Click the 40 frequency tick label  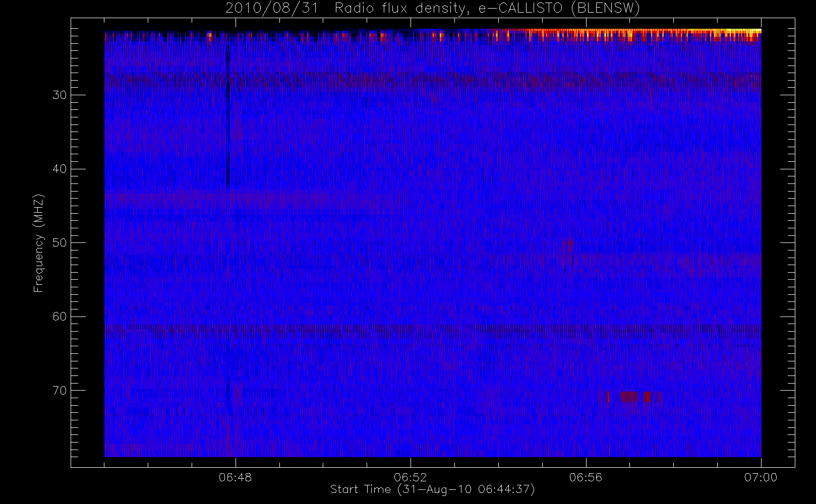pos(60,169)
